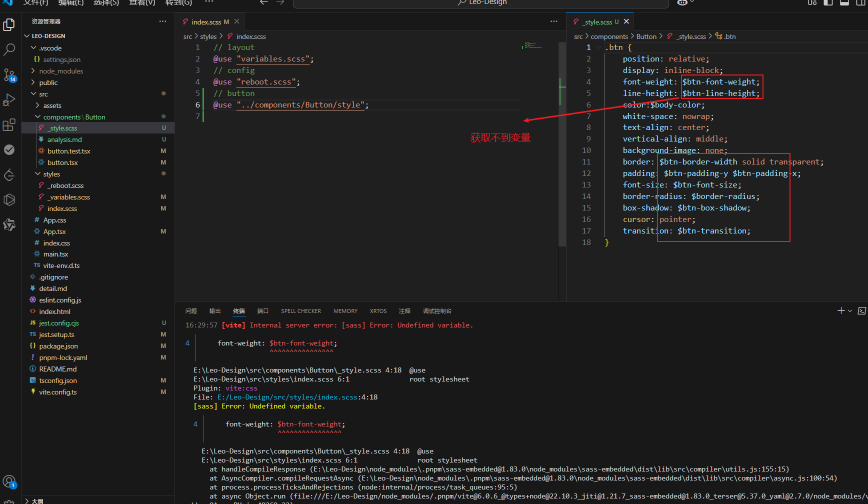Open Explorer panel more actions menu
This screenshot has height=504, width=868.
(x=162, y=21)
